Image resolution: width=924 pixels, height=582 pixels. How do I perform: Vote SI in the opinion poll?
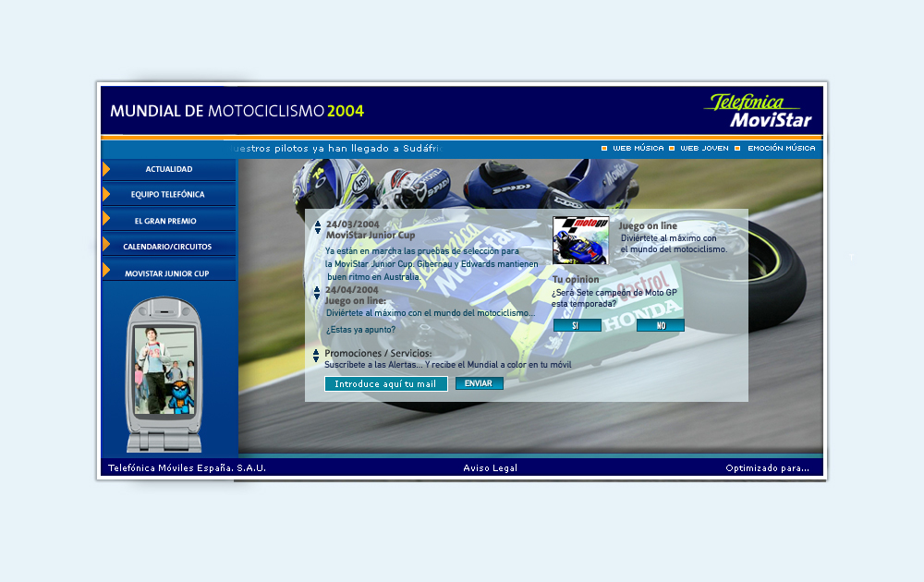577,326
